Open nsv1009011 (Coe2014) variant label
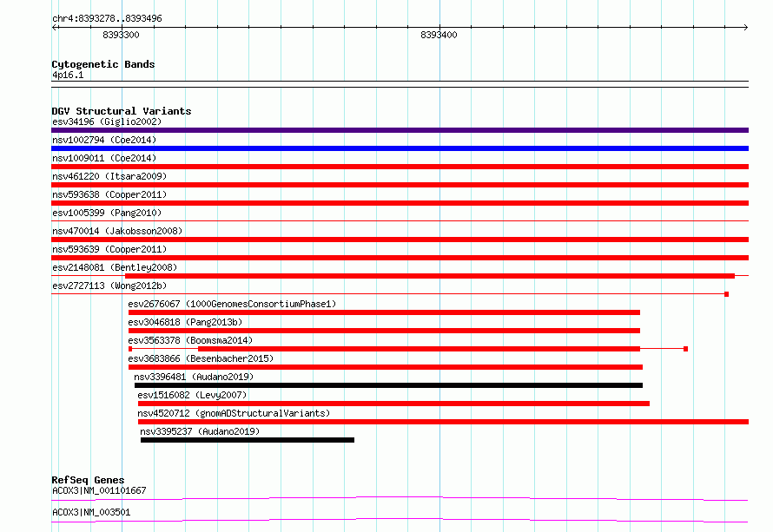773x532 pixels. click(104, 158)
